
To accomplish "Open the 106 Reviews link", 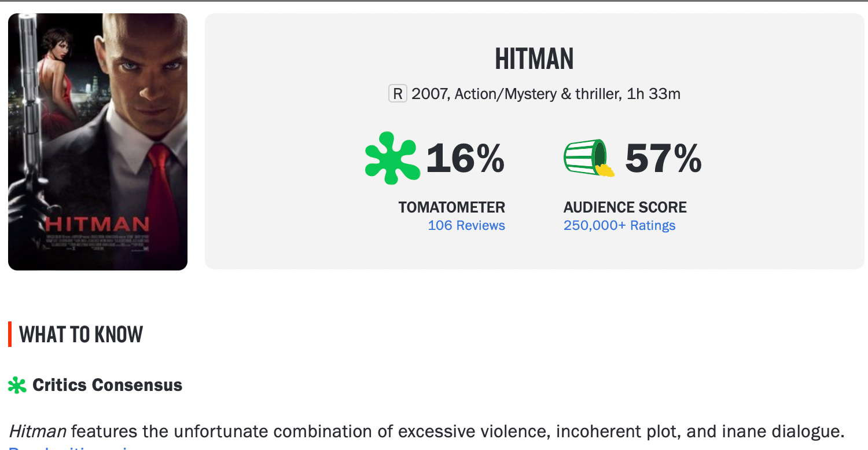I will (466, 225).
